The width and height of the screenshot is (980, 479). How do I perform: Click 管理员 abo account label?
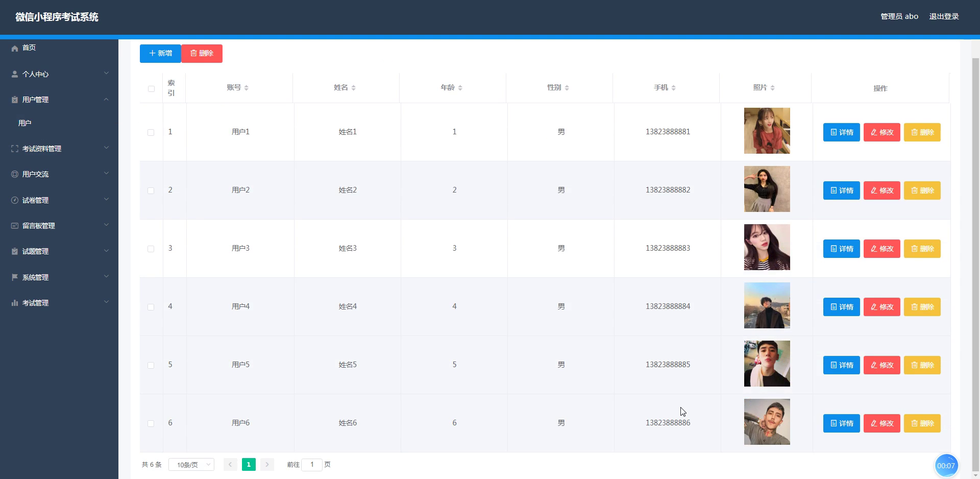899,16
